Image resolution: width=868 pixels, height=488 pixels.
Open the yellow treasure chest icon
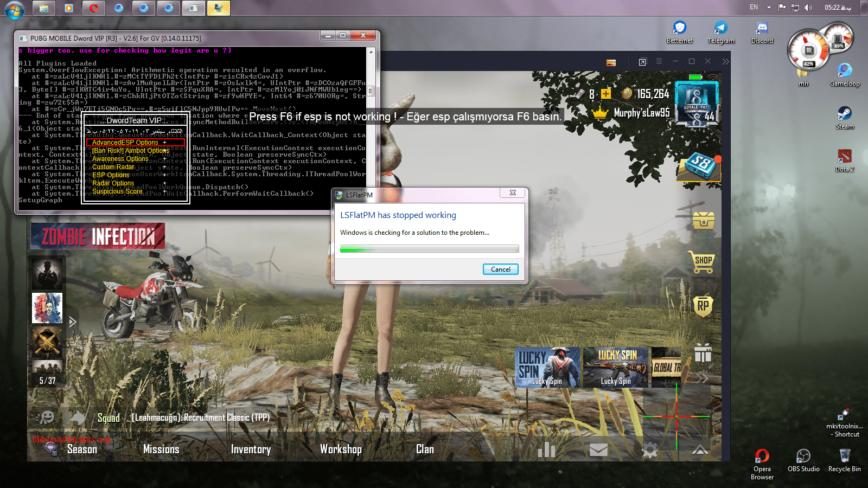coord(704,220)
